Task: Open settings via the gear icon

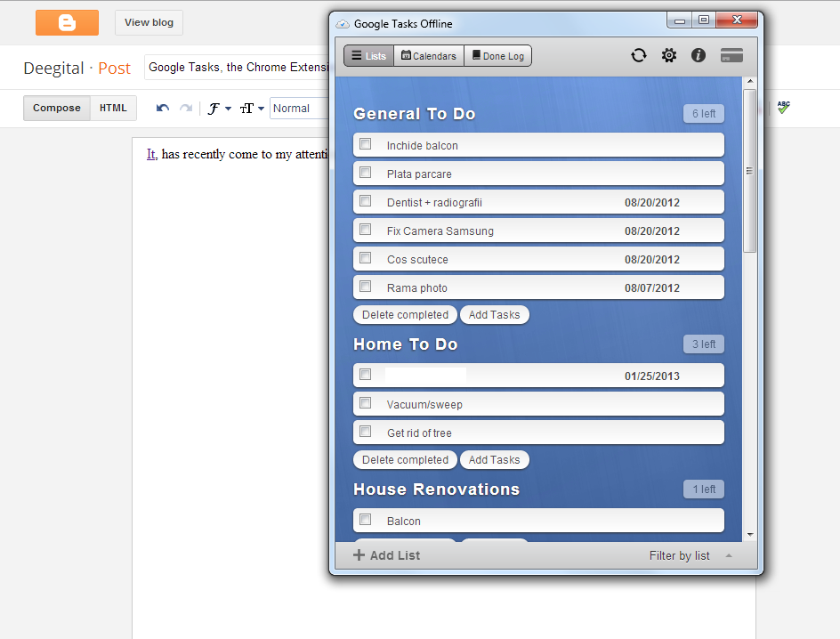Action: pos(668,55)
